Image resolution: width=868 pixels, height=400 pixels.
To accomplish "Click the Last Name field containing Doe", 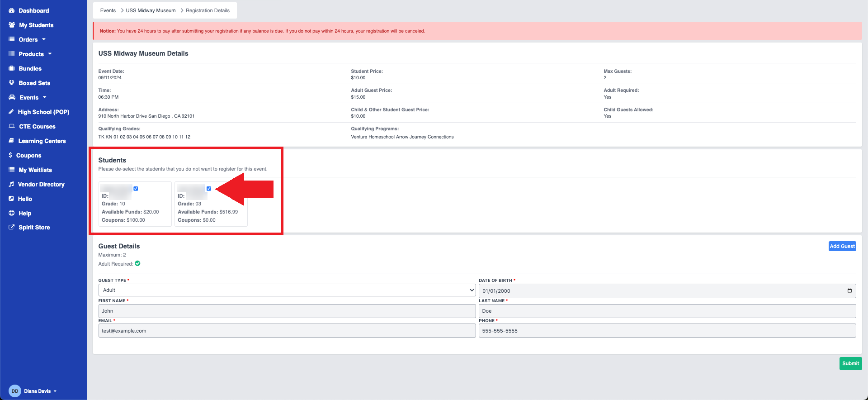I will pyautogui.click(x=667, y=311).
